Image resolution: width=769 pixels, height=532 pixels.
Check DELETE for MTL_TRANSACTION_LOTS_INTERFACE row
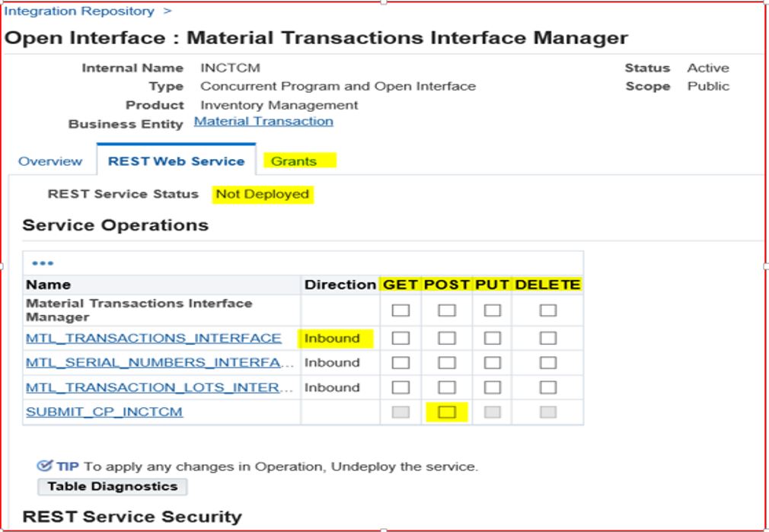tap(548, 387)
